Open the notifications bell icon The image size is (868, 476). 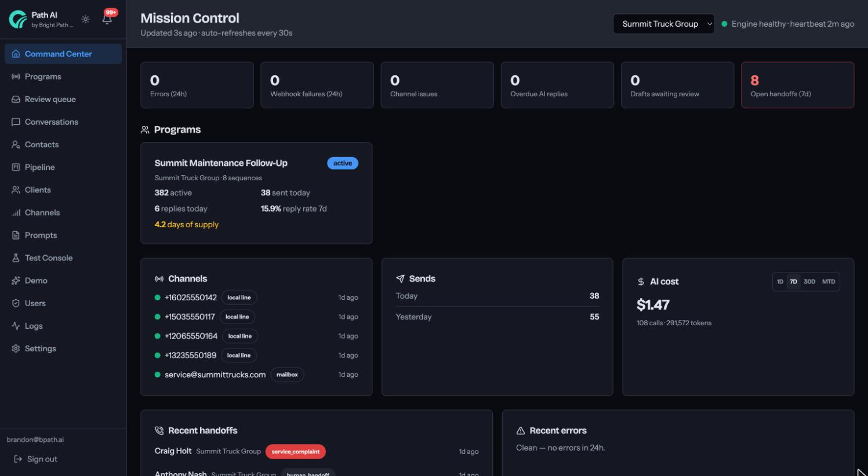click(107, 19)
